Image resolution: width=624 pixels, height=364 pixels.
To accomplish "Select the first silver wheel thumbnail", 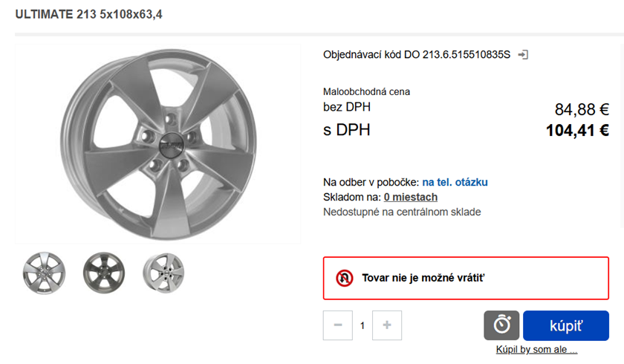I will point(44,271).
